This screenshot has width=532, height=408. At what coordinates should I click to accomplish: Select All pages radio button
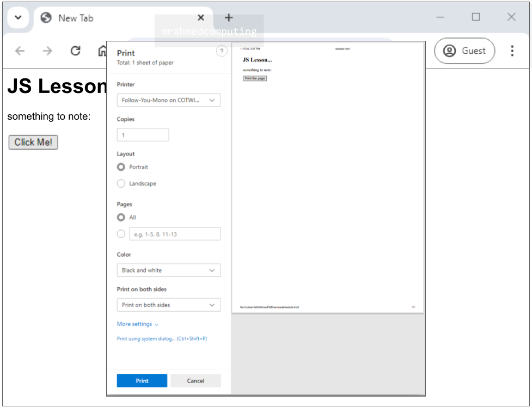pyautogui.click(x=121, y=218)
